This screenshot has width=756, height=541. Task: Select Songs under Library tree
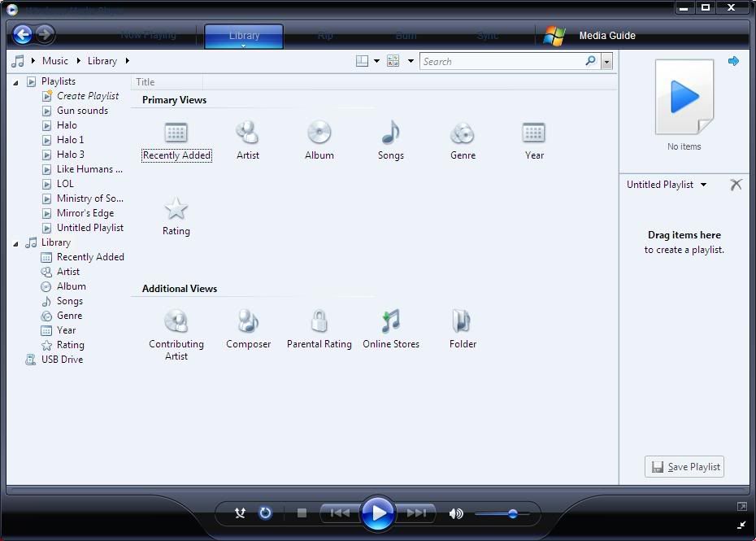tap(69, 301)
